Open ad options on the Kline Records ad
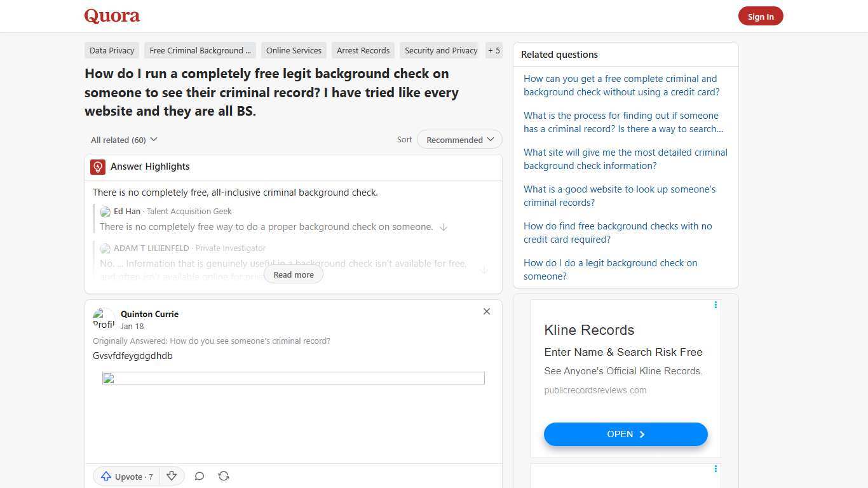Image resolution: width=868 pixels, height=488 pixels. 715,304
